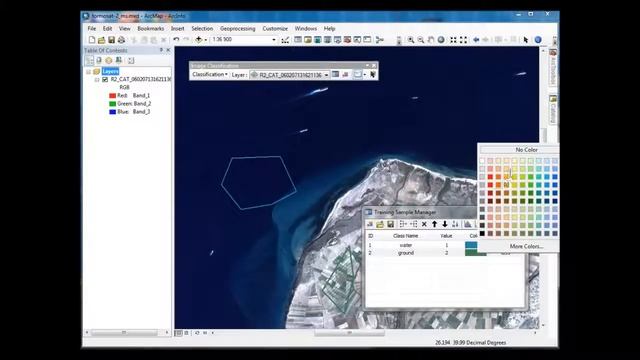Open the Customize menu
The height and width of the screenshot is (360, 640).
click(x=275, y=29)
